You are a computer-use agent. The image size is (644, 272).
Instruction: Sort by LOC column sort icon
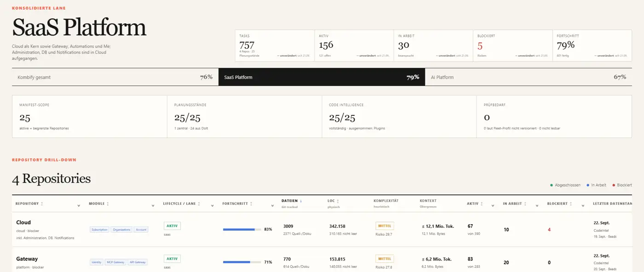(338, 201)
